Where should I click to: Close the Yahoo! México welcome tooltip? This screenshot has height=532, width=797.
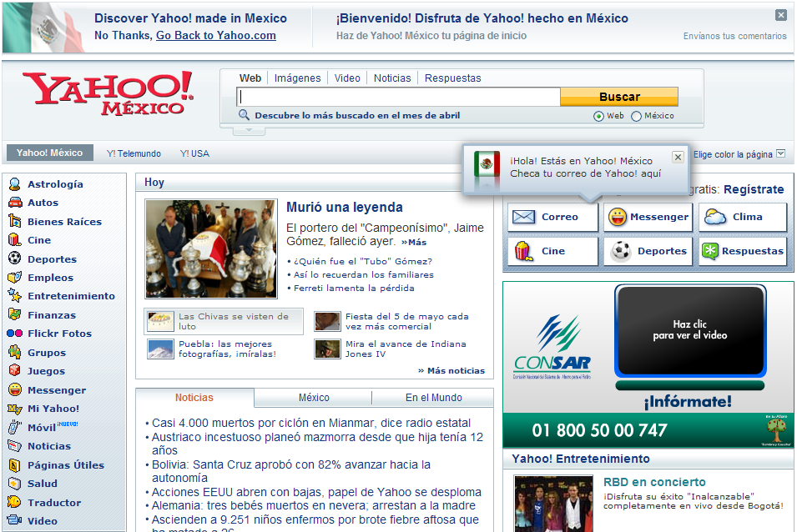pyautogui.click(x=678, y=157)
